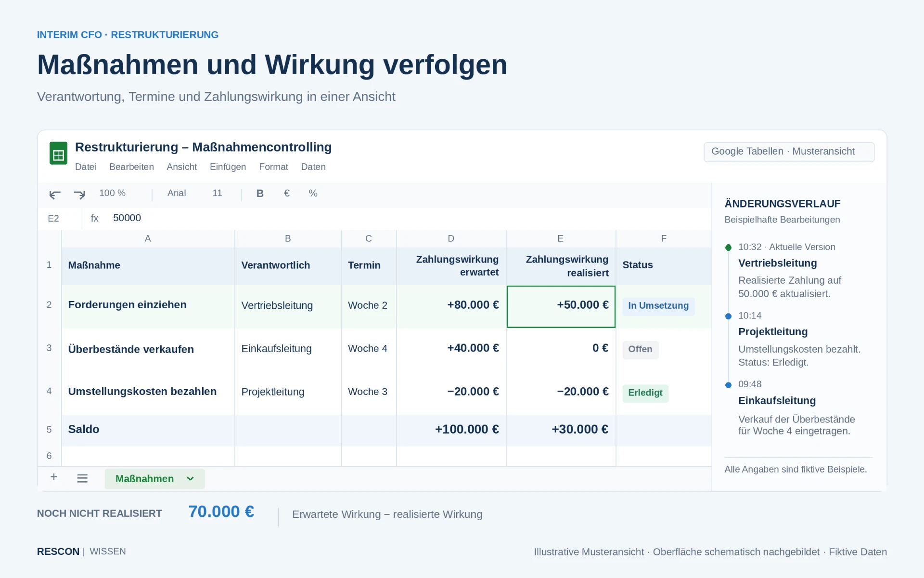Open the Bearbeiten menu
This screenshot has height=578, width=924.
(131, 167)
